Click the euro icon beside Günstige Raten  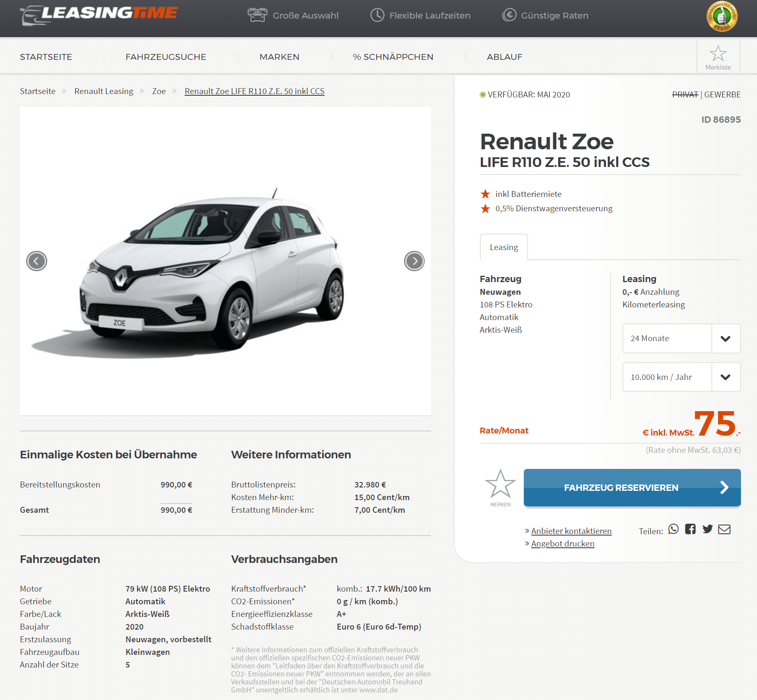[509, 15]
